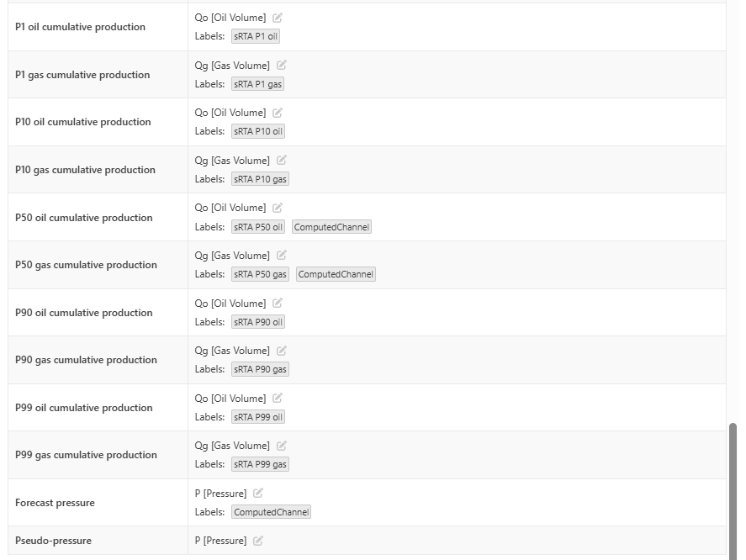The image size is (746, 560).
Task: Select the sRTA P50 gas label
Action: [260, 274]
